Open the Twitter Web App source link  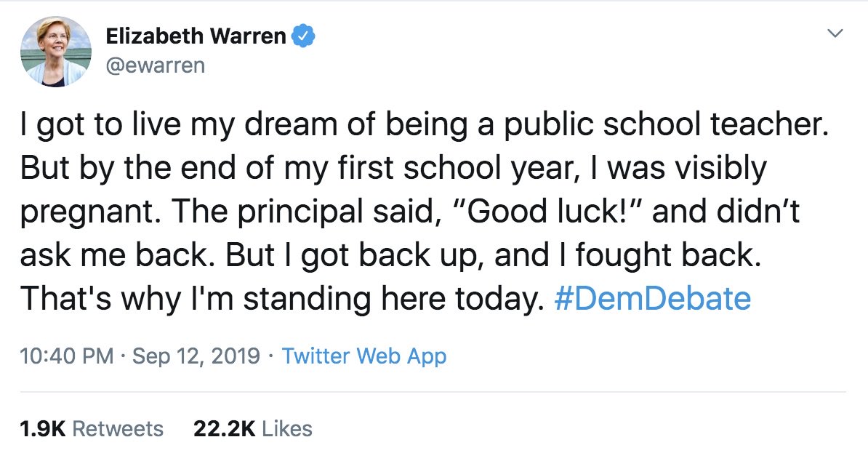click(x=363, y=356)
